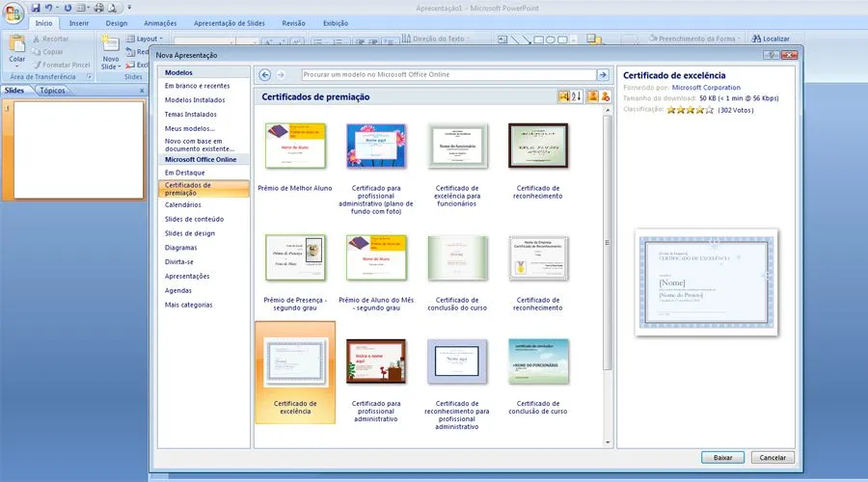Redo with the quick access Redo icon
This screenshot has width=868, height=482.
68,8
